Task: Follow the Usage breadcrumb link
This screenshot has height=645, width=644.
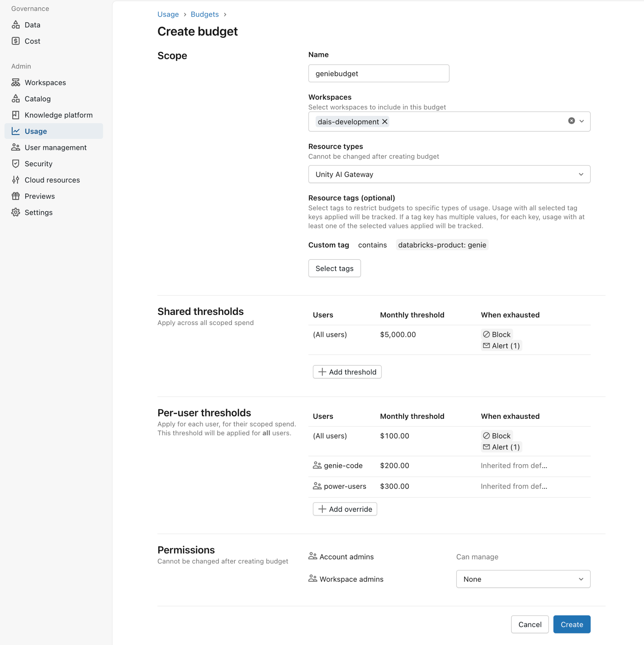Action: pos(168,14)
